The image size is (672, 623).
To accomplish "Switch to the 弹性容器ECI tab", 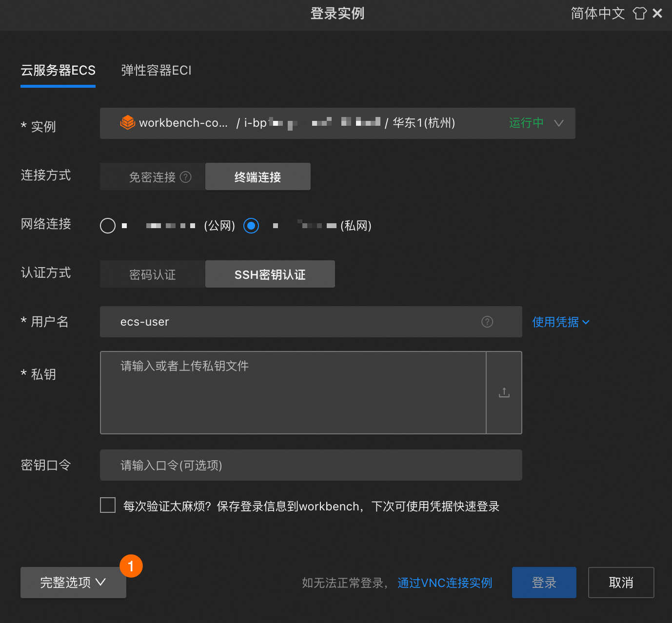I will tap(157, 71).
